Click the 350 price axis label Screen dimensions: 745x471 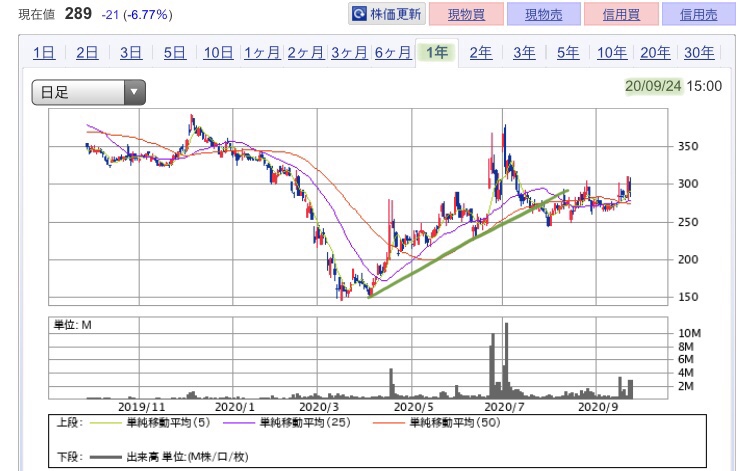[688, 146]
